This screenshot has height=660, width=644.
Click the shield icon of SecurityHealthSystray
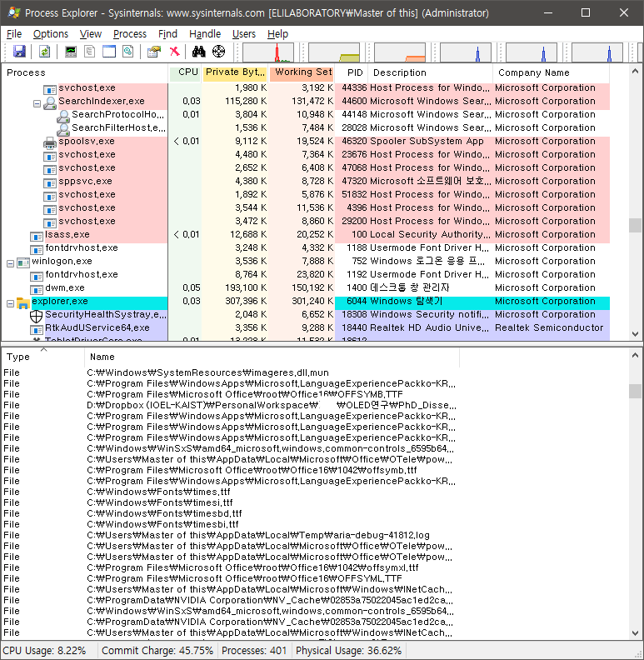click(36, 316)
